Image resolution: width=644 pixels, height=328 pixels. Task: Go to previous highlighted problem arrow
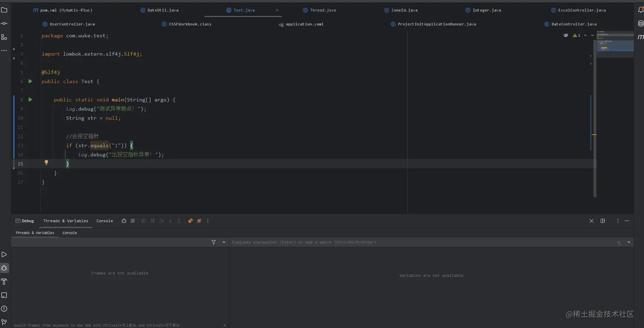(x=586, y=35)
